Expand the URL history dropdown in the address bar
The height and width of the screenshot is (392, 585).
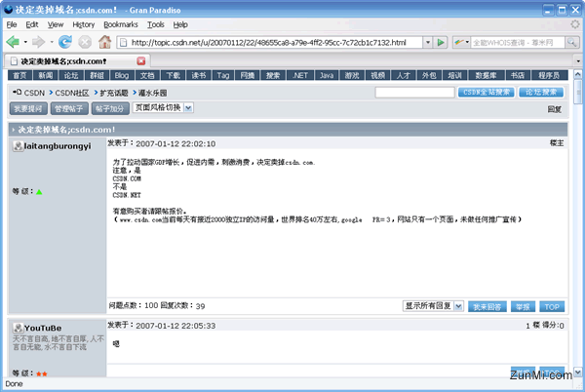(428, 42)
